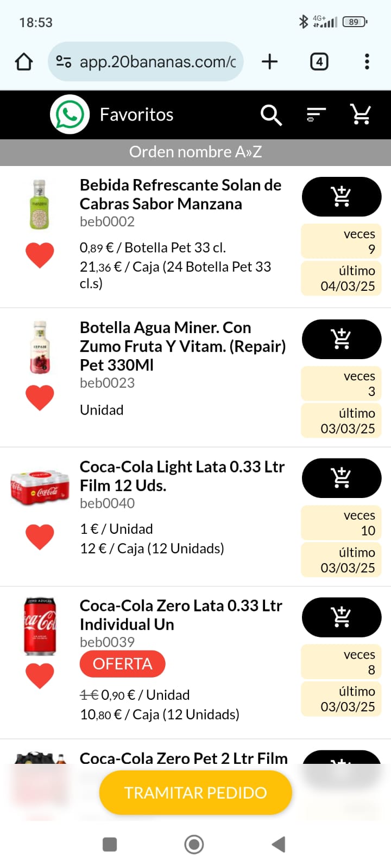Add Solan de Cabras Manzana to cart
391x868 pixels.
[x=342, y=196]
